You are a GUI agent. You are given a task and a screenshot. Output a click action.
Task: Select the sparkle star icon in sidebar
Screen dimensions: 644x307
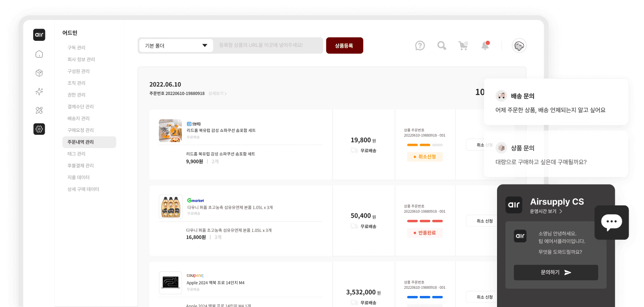39,91
